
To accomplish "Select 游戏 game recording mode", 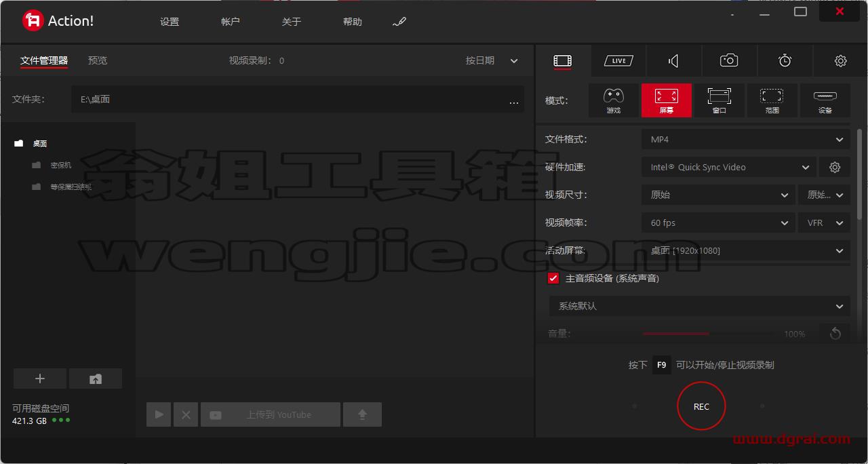I will [614, 100].
